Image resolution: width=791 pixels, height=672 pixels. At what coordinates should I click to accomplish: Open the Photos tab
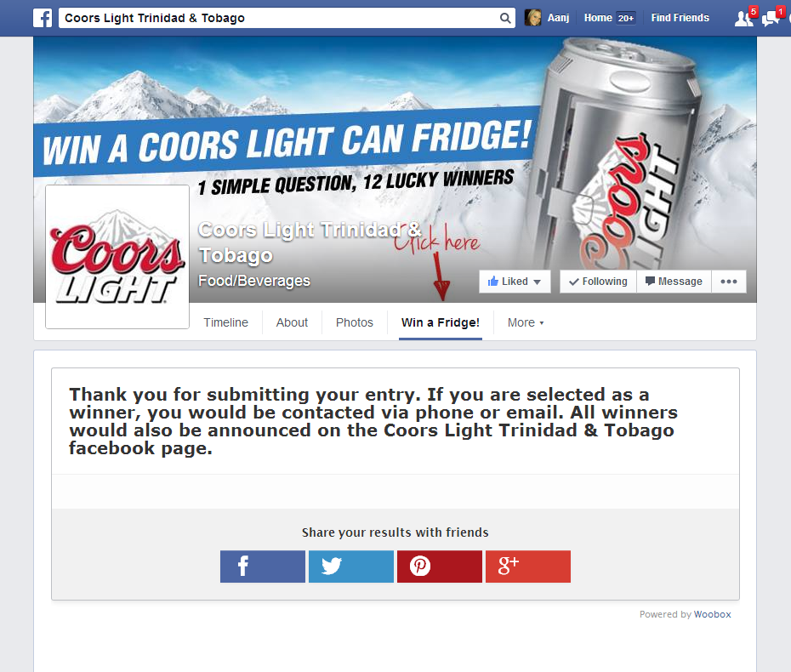[x=355, y=323]
